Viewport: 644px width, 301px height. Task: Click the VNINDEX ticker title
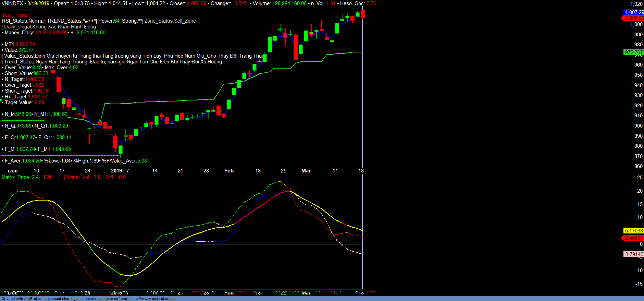12,3
